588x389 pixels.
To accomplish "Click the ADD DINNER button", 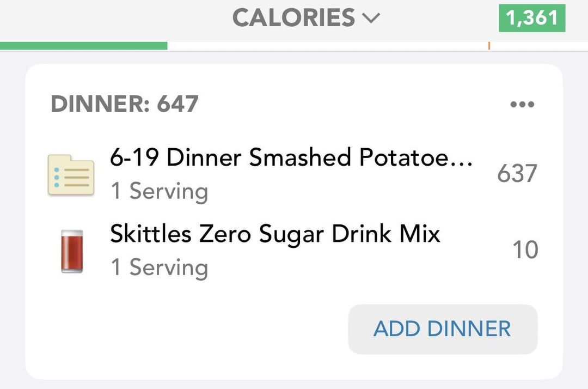I will [x=443, y=329].
